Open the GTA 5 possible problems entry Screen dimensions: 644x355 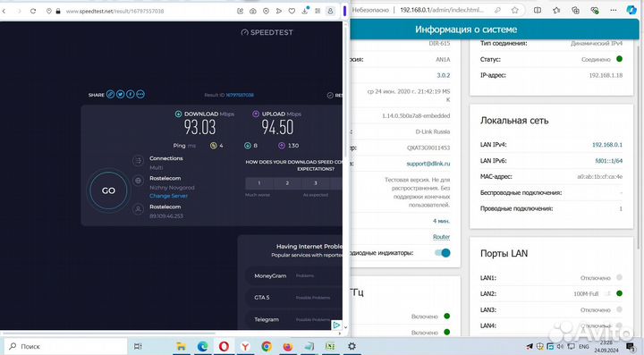pos(293,298)
